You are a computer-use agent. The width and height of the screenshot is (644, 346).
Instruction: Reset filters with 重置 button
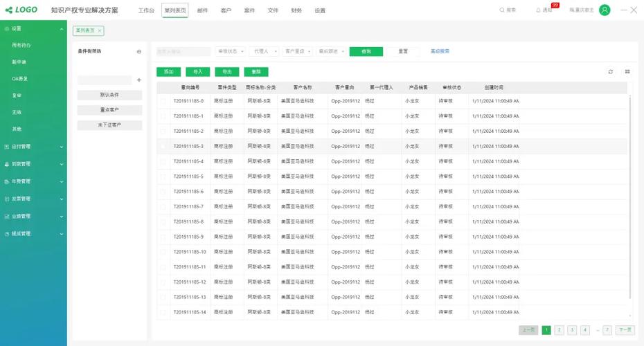click(x=403, y=51)
